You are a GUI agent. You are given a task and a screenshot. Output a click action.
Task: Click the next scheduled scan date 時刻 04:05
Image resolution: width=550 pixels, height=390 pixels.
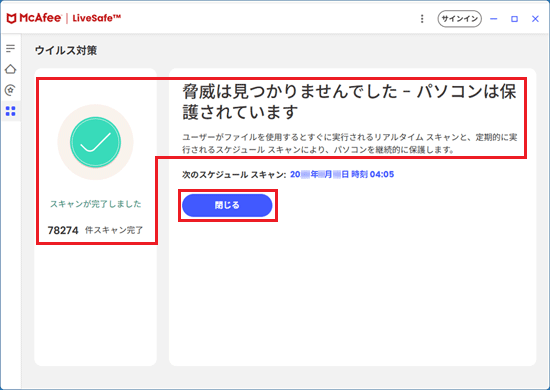tap(342, 174)
